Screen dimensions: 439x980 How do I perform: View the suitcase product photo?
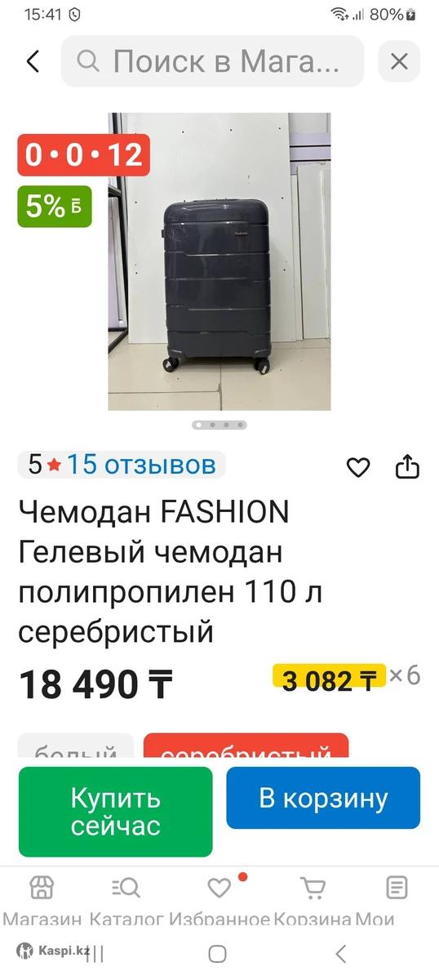(219, 261)
